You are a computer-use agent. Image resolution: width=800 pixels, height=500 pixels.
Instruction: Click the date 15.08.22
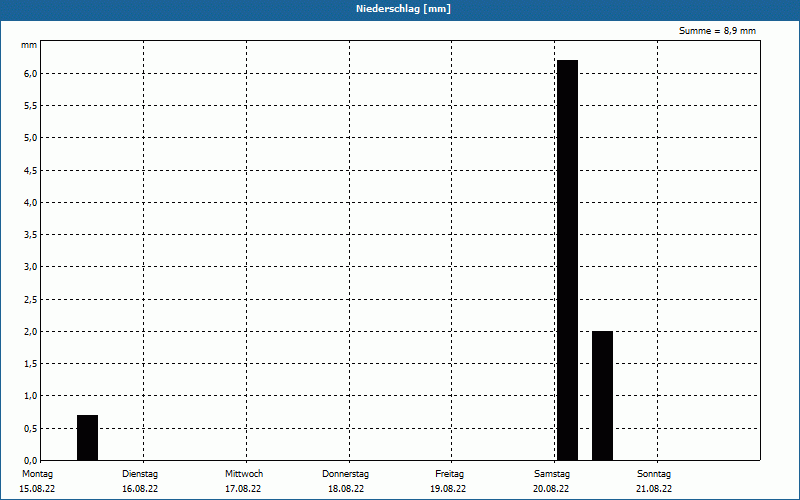click(37, 489)
